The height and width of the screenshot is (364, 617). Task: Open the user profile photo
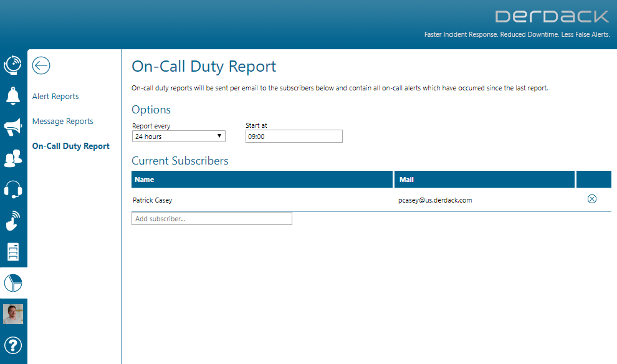point(13,314)
